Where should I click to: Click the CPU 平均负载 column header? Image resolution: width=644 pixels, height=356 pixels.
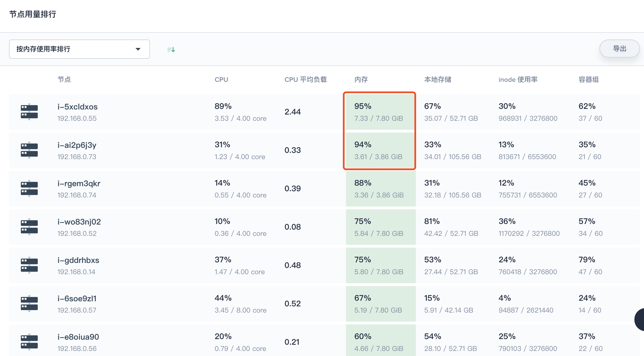coord(306,80)
